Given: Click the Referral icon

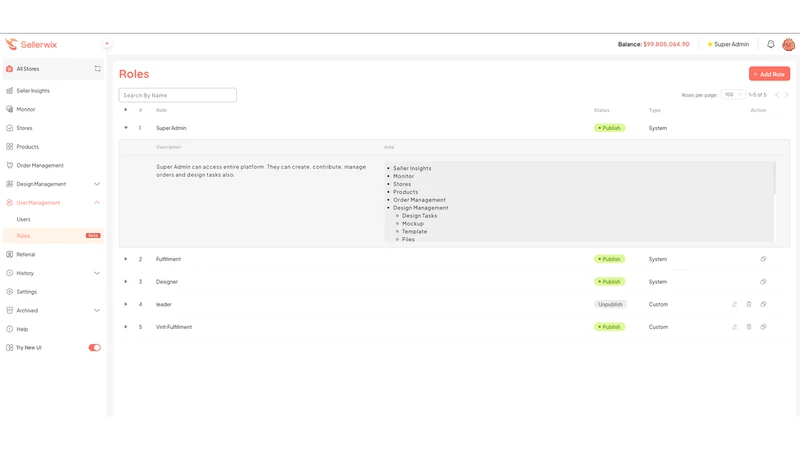Looking at the screenshot, I should tap(9, 254).
